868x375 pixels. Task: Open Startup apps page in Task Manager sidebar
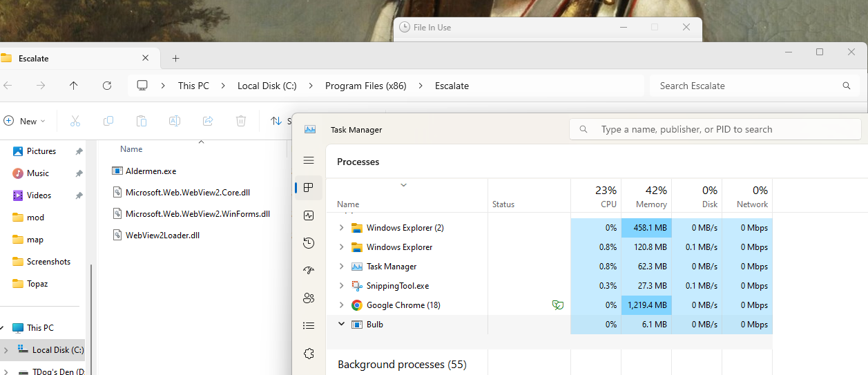(x=309, y=271)
